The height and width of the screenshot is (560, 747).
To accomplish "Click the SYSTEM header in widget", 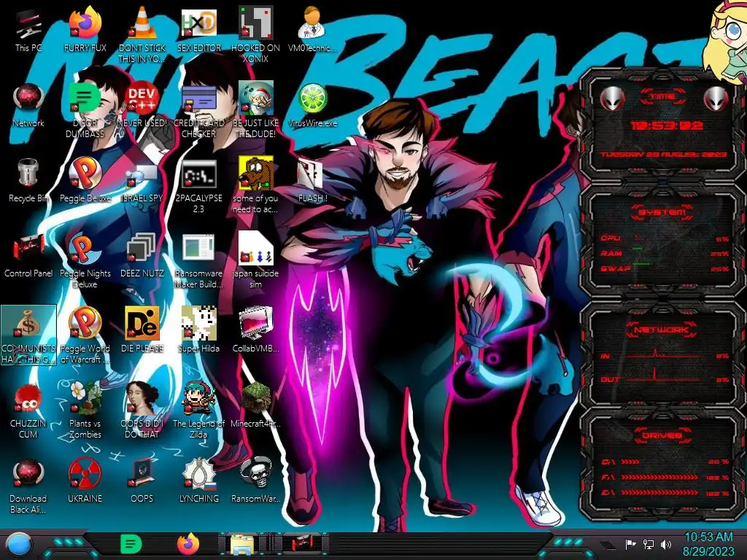I will click(x=662, y=212).
